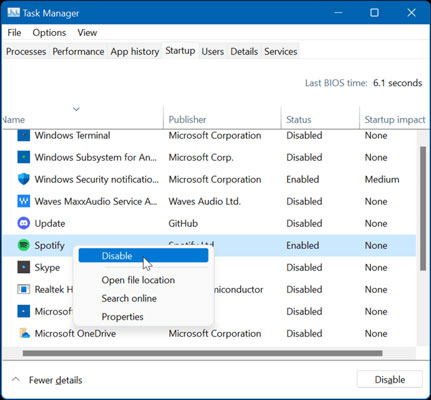
Task: Switch to the Users tab
Action: pyautogui.click(x=213, y=52)
